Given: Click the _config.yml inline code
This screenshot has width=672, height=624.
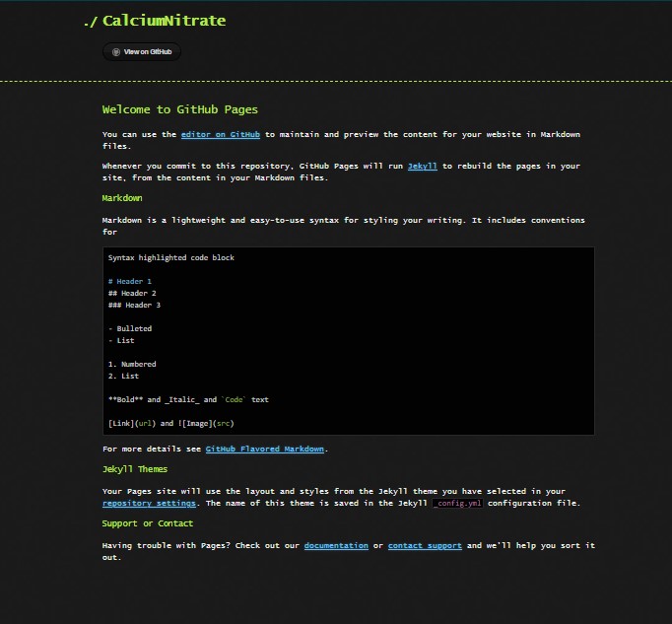Looking at the screenshot, I should 458,503.
